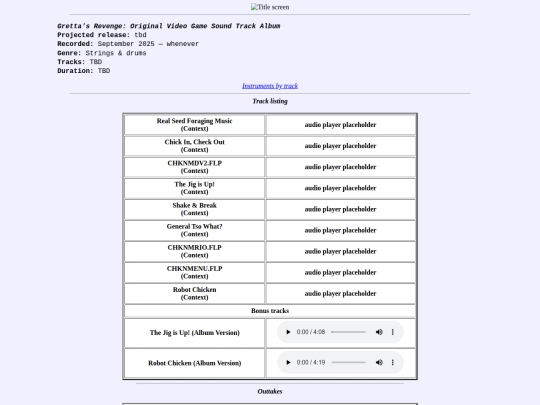Viewport: 540px width, 405px height.
Task: Open Context under CHKNMRIO.FLP
Action: tap(195, 255)
